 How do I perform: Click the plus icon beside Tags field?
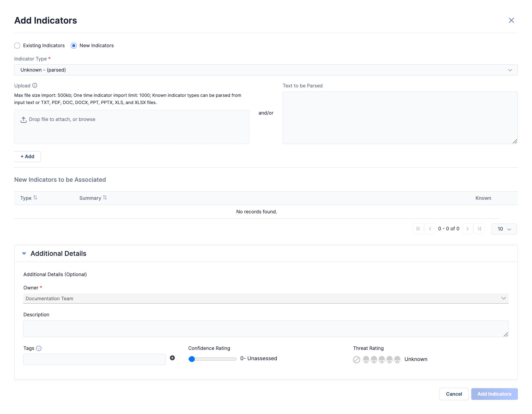[x=172, y=358]
